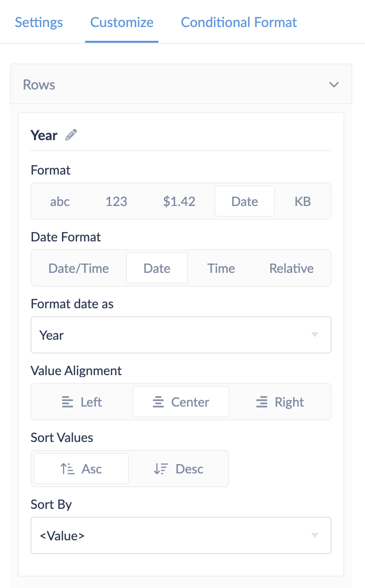Viewport: 365px width, 588px height.
Task: Align values Left
Action: 82,402
